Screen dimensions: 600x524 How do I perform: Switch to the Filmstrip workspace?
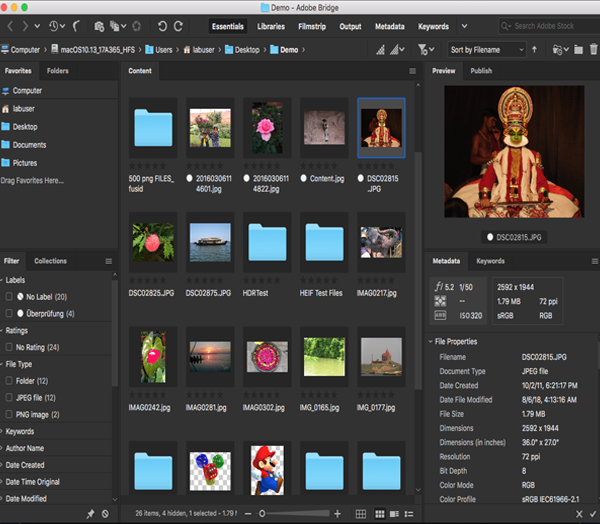[313, 26]
